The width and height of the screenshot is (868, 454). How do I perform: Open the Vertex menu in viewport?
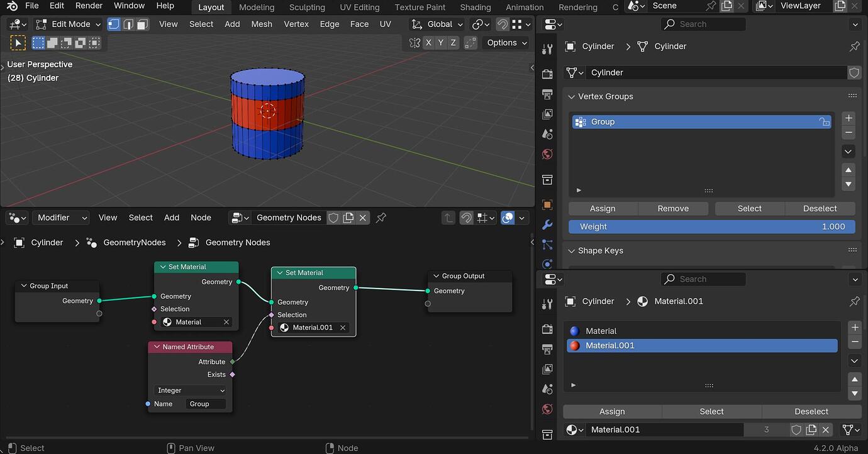(x=296, y=25)
